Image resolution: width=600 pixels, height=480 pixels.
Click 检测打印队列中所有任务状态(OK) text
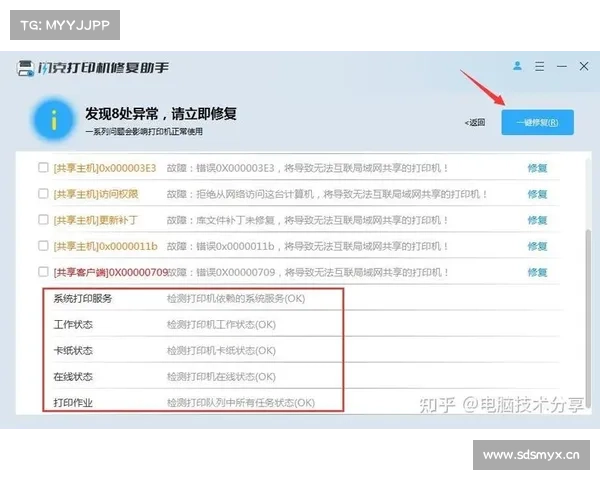[x=241, y=402]
